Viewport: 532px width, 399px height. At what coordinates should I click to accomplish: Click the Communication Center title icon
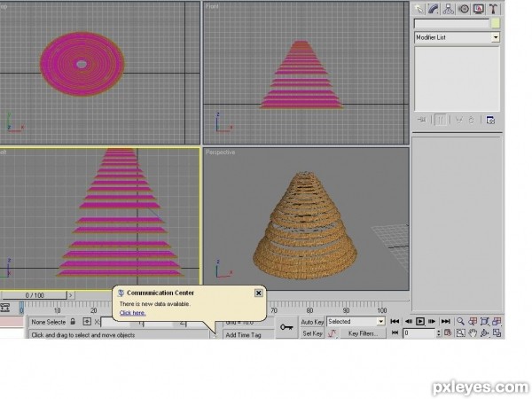(121, 293)
